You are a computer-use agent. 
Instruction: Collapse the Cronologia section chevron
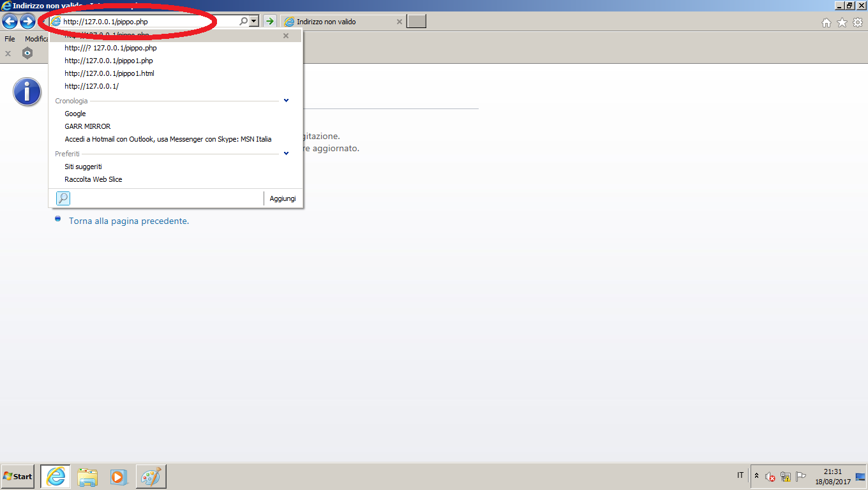click(286, 101)
